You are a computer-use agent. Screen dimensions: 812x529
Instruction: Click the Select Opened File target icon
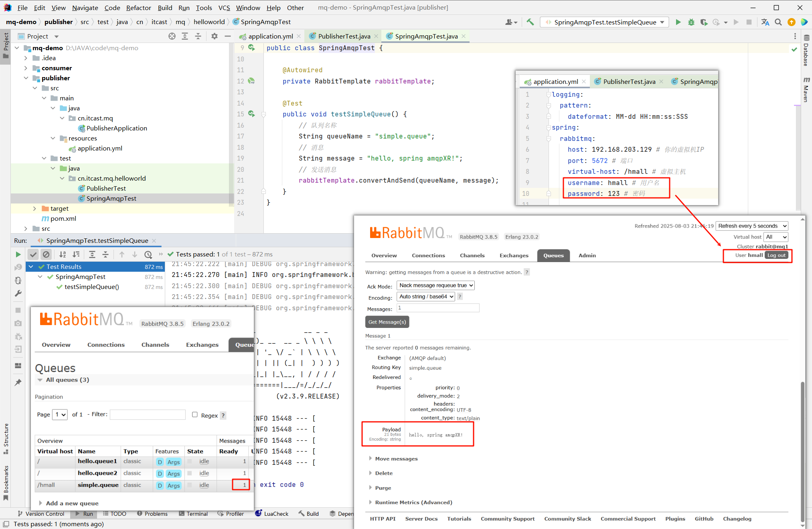(172, 36)
